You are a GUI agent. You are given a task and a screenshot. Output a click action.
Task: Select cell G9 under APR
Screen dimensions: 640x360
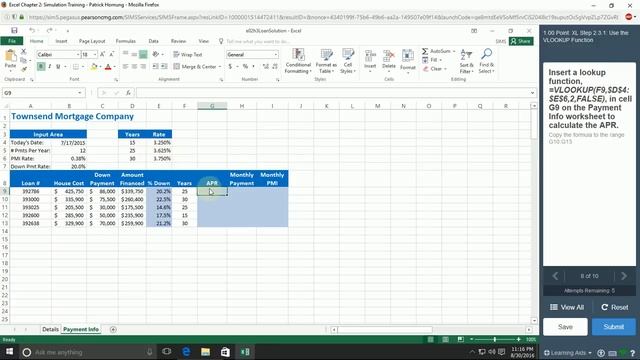pos(212,191)
